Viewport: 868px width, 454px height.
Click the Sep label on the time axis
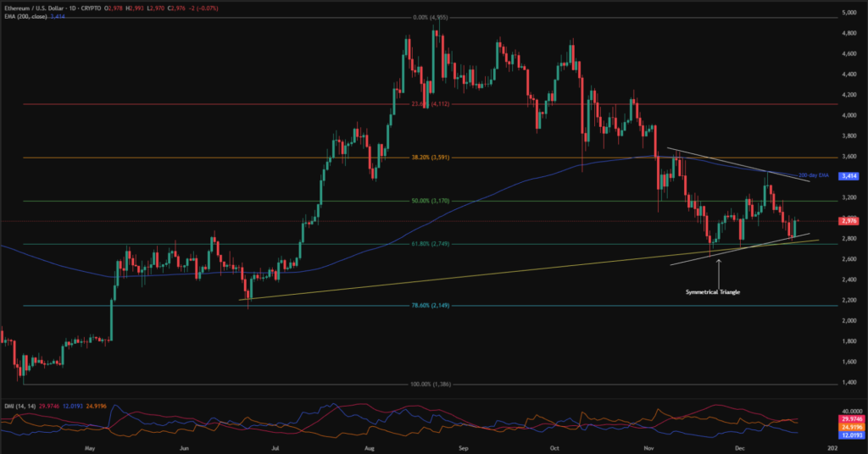[464, 448]
